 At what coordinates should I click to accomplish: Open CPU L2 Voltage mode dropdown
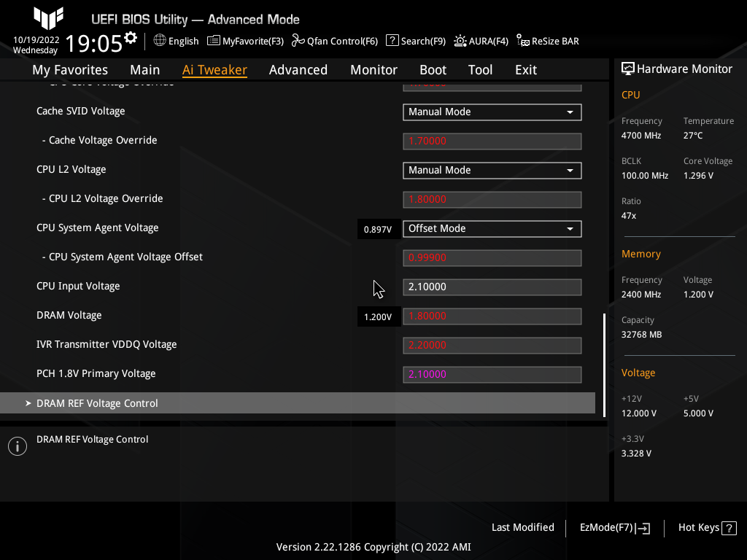pos(492,170)
